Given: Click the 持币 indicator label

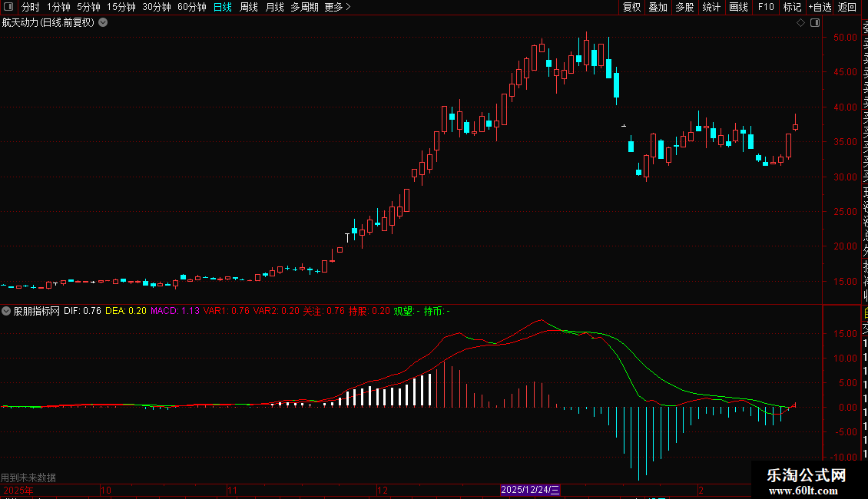Looking at the screenshot, I should coord(437,311).
